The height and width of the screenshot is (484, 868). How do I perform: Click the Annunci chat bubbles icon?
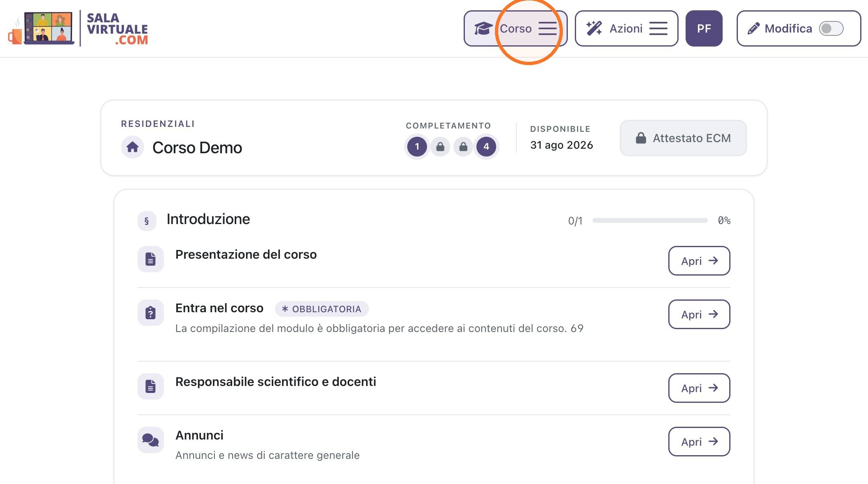coord(151,440)
